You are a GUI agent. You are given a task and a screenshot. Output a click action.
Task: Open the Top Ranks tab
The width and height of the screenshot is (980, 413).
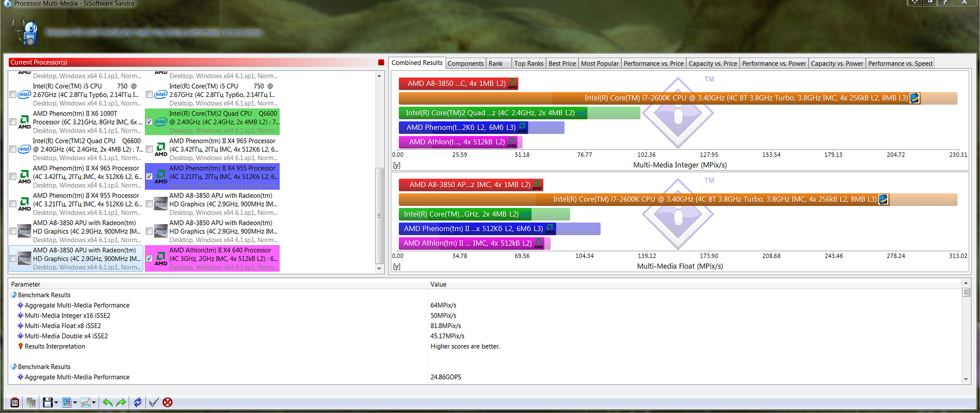[529, 63]
